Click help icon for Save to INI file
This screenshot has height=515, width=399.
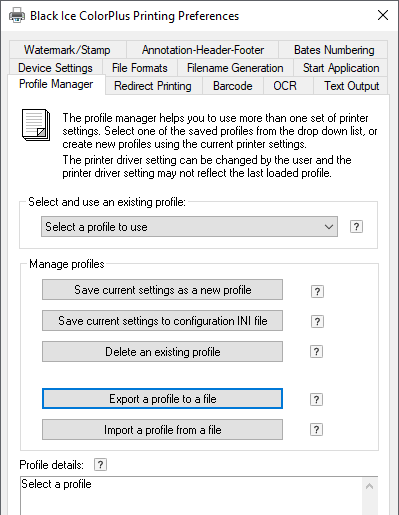317,322
